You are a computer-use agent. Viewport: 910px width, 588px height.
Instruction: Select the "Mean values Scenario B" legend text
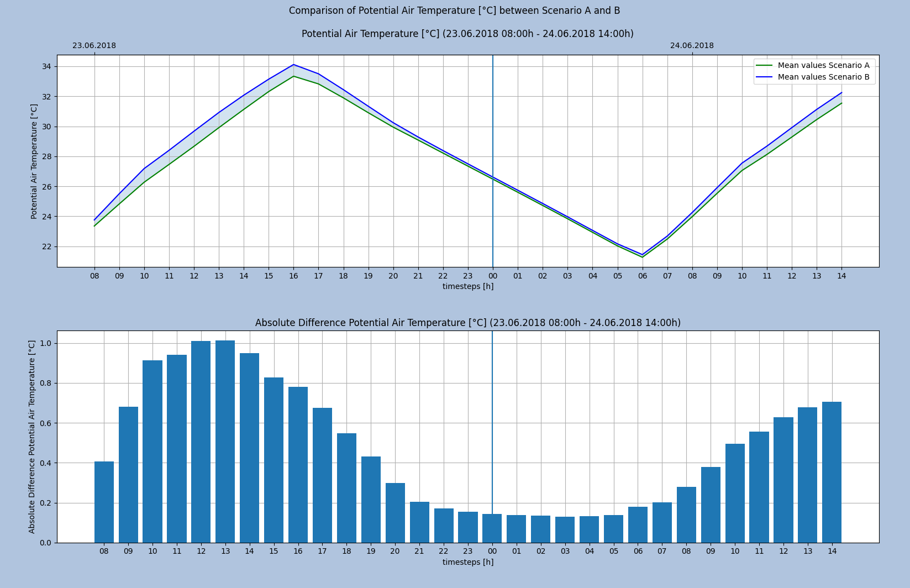[x=823, y=77]
